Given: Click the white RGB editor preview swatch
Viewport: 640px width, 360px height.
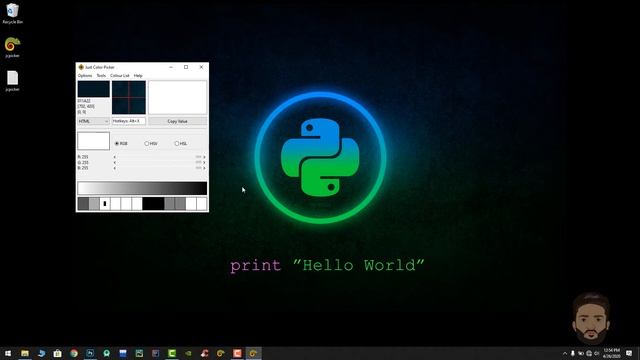Looking at the screenshot, I should coord(93,141).
